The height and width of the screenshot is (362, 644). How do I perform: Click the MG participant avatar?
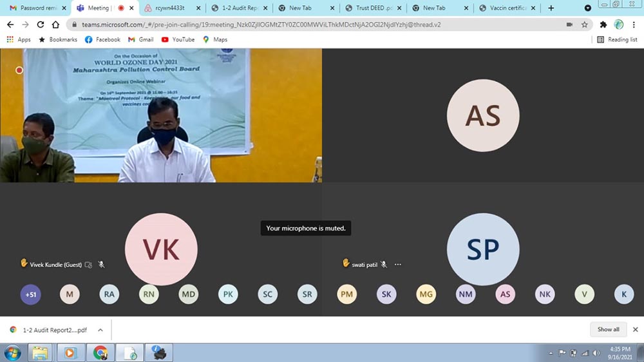click(x=426, y=294)
